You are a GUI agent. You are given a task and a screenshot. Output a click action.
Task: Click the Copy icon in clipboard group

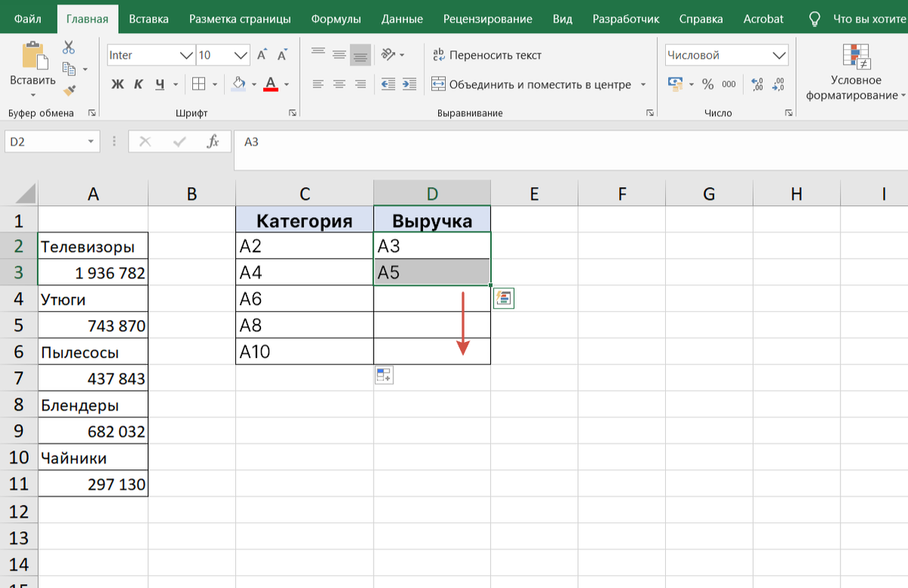[x=69, y=69]
